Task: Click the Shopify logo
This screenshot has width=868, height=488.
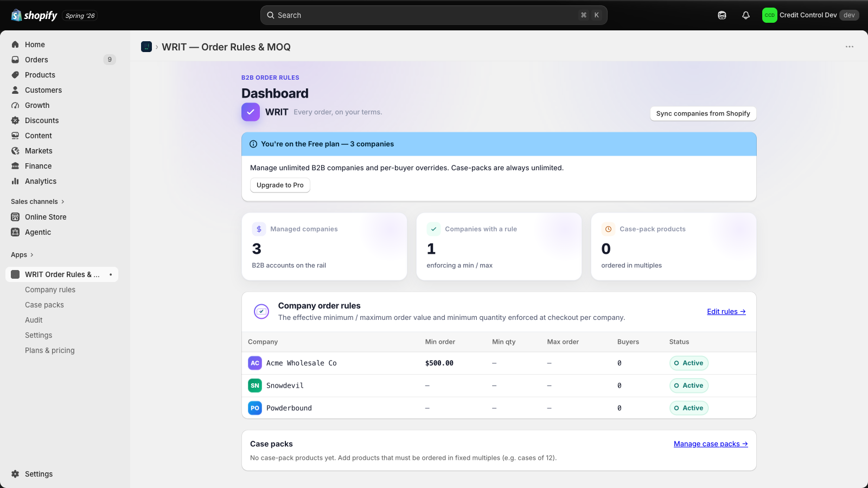Action: [x=34, y=15]
